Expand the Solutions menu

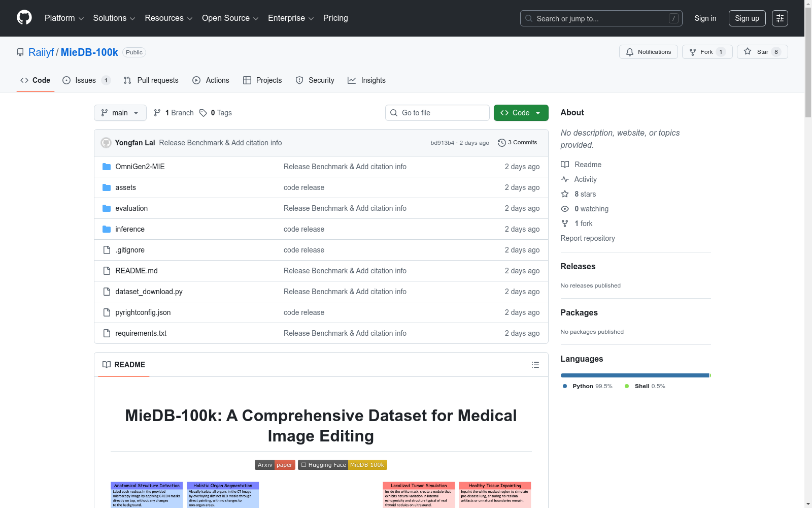tap(114, 18)
